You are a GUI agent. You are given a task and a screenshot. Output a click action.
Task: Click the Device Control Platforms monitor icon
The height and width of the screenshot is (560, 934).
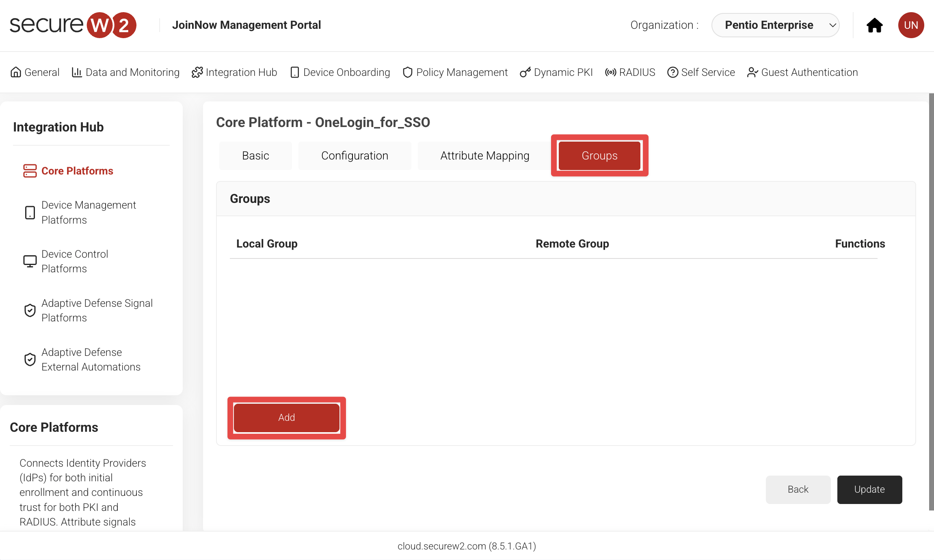[x=30, y=261]
